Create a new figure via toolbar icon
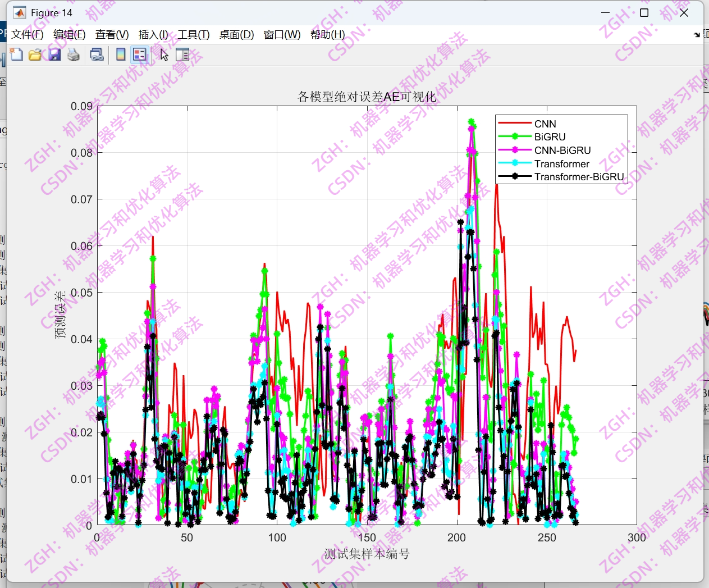 point(16,54)
